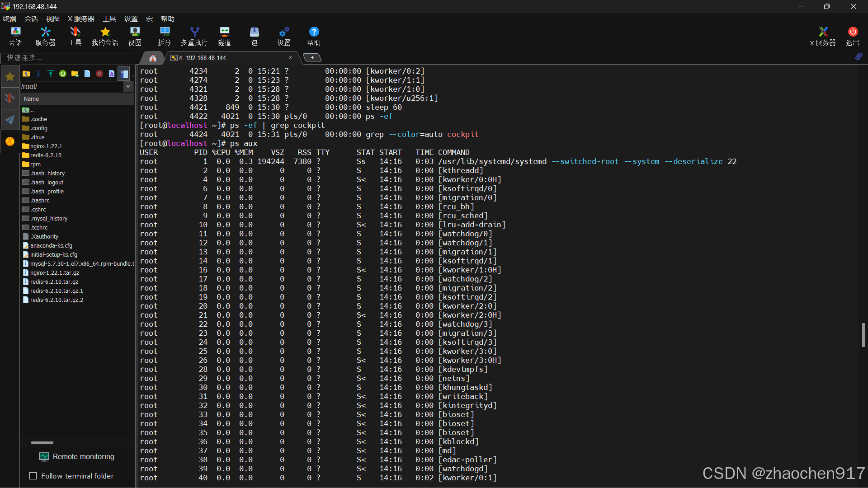The image size is (868, 488).
Task: Refresh the SFTP file listing
Action: 63,74
